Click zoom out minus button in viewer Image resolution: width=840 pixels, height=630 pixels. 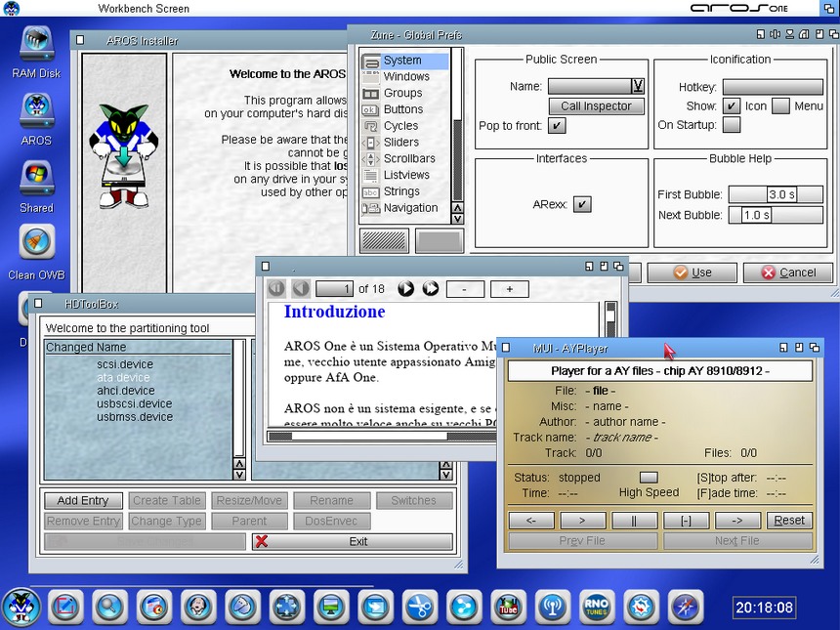tap(465, 289)
